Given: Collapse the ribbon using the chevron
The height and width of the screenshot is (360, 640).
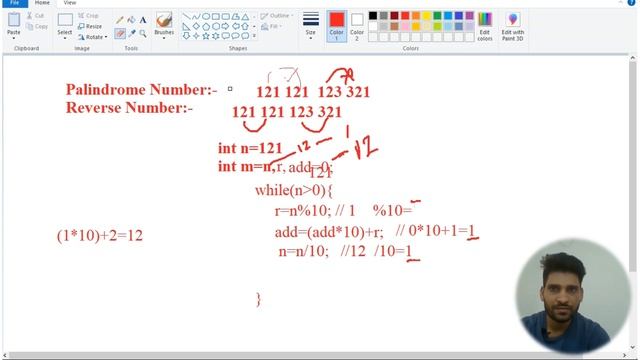Looking at the screenshot, I should click(621, 2).
